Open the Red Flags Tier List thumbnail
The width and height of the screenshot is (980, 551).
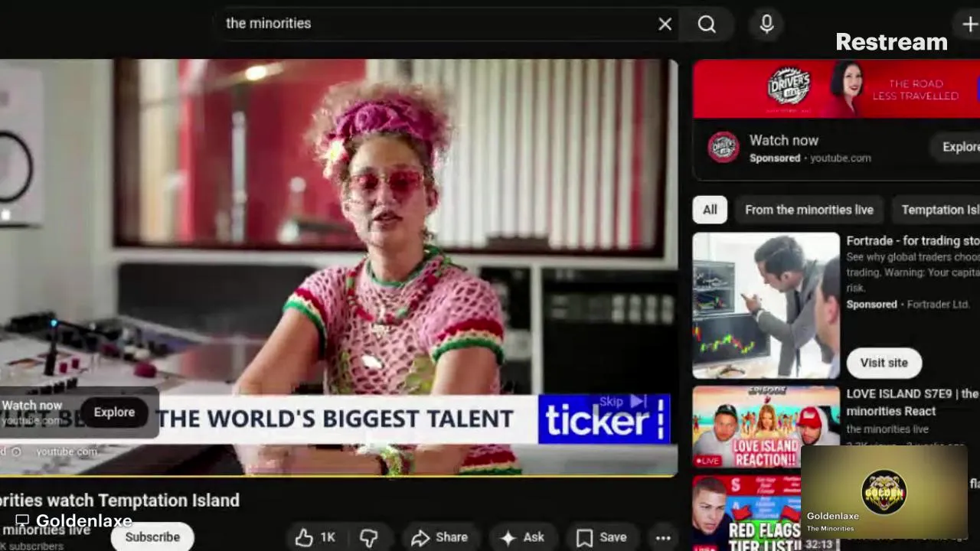pyautogui.click(x=746, y=514)
